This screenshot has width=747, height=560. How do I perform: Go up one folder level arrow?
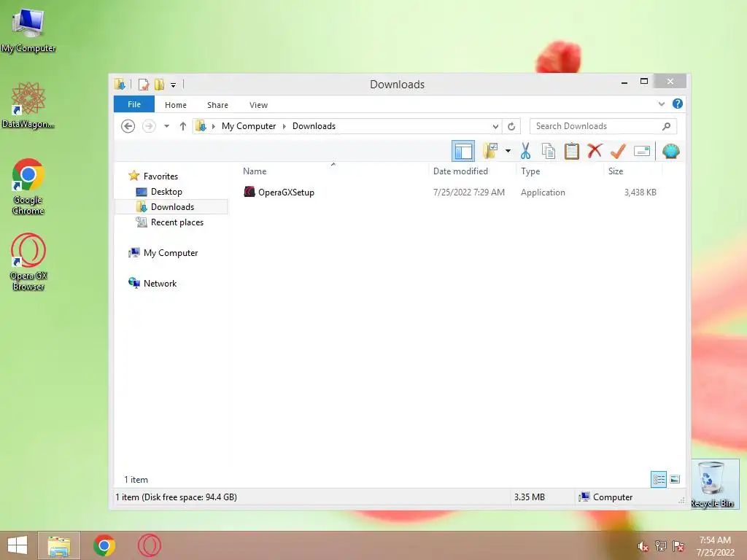(x=183, y=126)
